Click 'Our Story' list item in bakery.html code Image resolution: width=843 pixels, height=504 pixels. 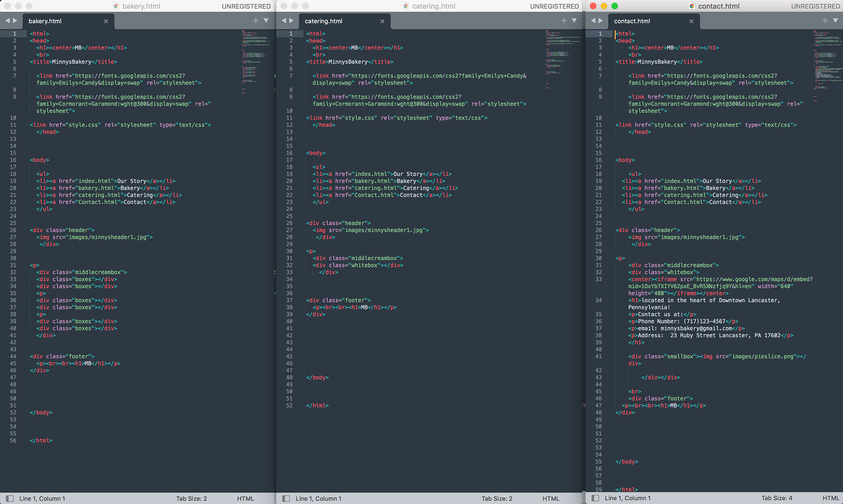106,181
